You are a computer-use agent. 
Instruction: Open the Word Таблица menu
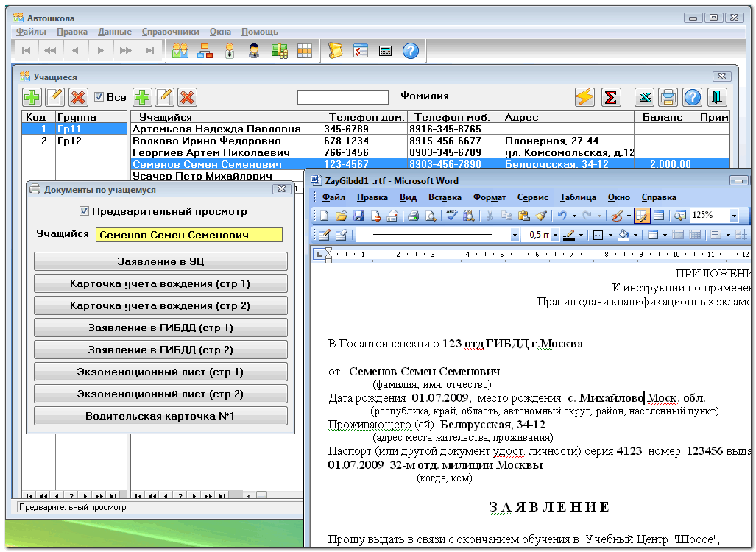[577, 197]
